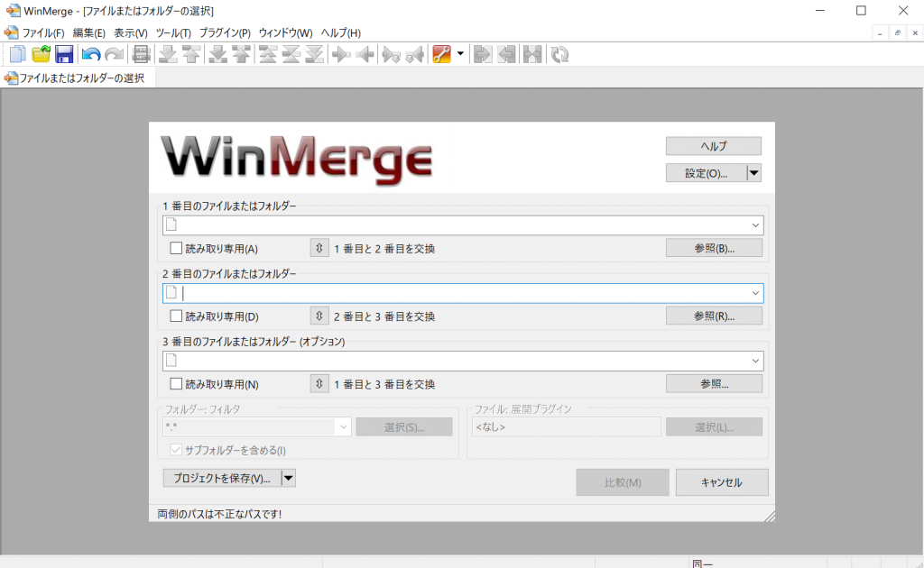Enable 読み取り専用(A) checkbox
924x568 pixels.
pos(176,249)
